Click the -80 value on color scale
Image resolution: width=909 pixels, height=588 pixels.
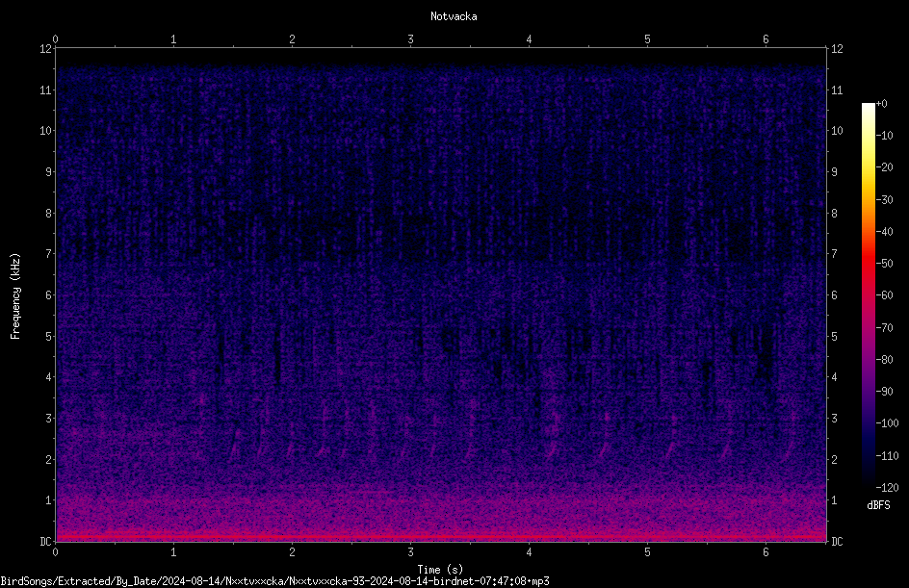[x=885, y=359]
